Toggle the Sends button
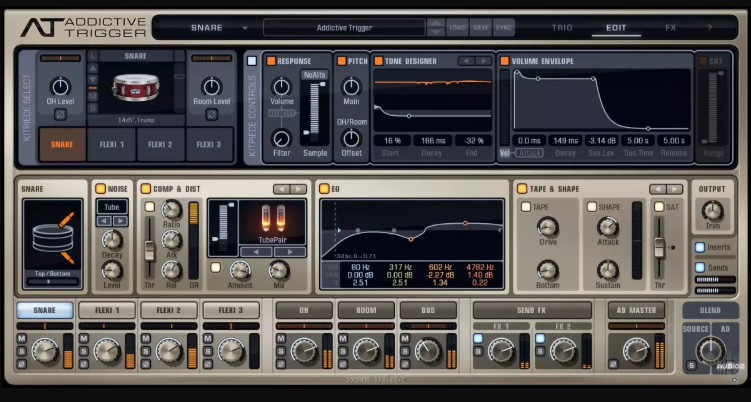The image size is (751, 402). pyautogui.click(x=700, y=267)
